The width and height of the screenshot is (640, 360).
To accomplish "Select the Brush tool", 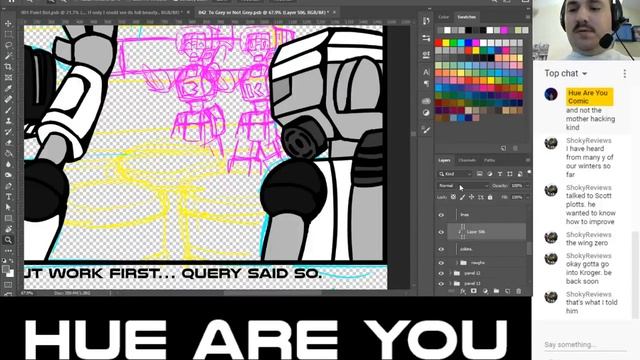I will [8, 110].
